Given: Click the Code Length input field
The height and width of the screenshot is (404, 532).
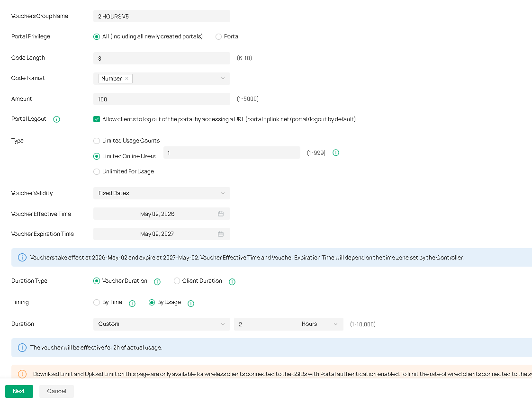Looking at the screenshot, I should click(x=162, y=58).
